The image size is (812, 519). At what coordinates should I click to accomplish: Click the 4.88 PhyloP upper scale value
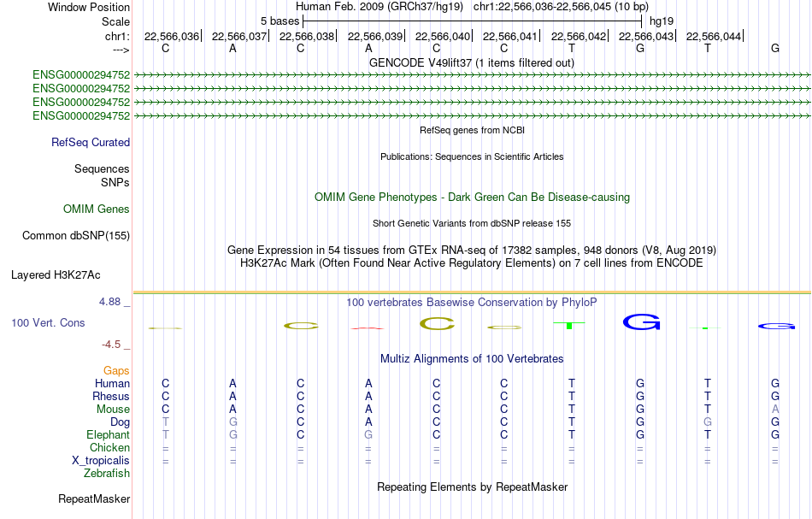point(109,302)
